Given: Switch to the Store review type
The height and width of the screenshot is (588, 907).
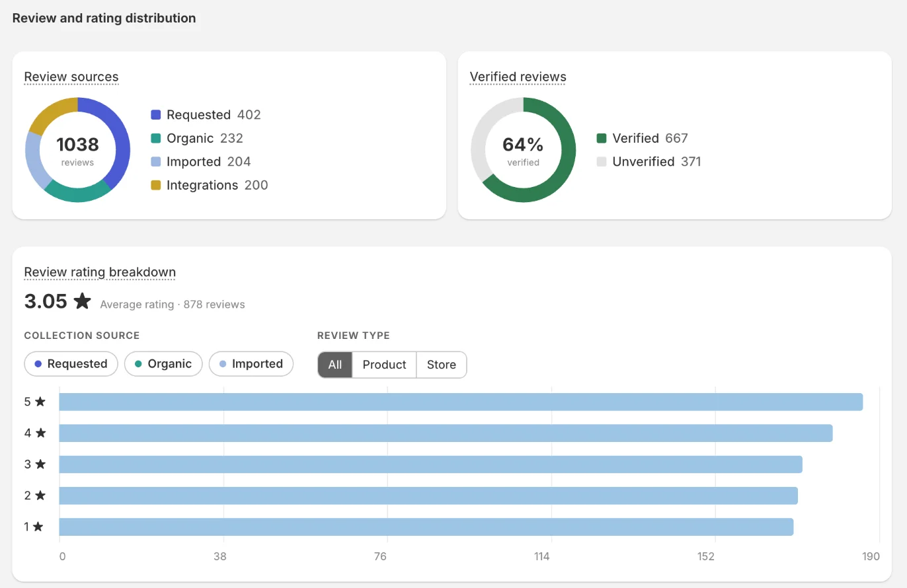Looking at the screenshot, I should pyautogui.click(x=442, y=365).
